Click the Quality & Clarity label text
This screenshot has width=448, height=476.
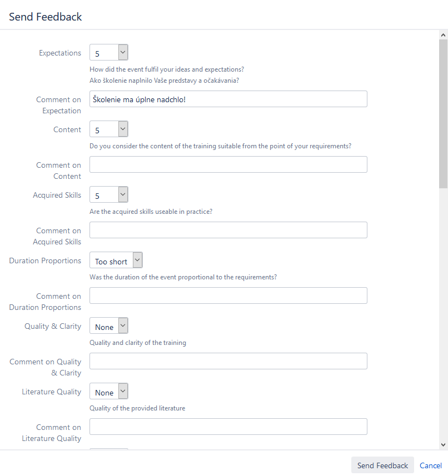52,325
